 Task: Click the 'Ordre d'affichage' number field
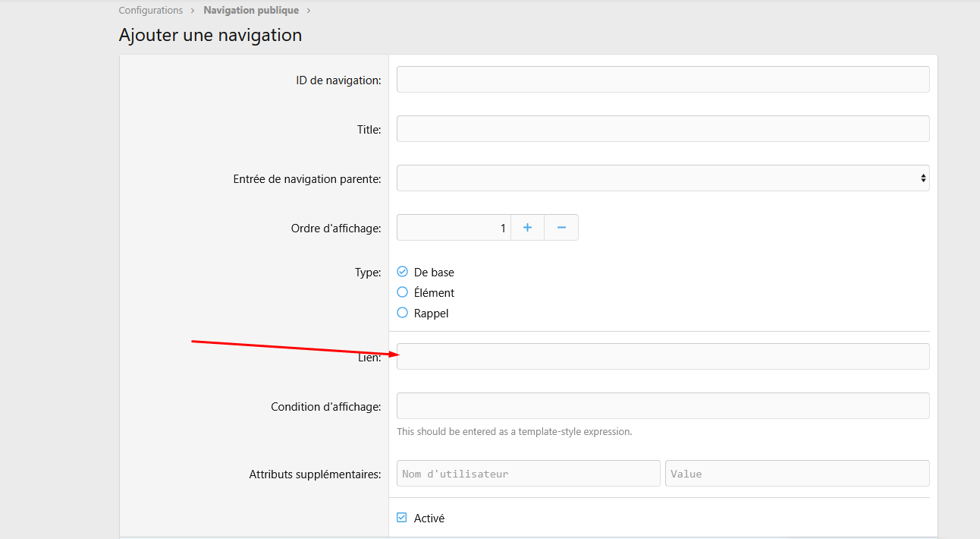coord(453,228)
